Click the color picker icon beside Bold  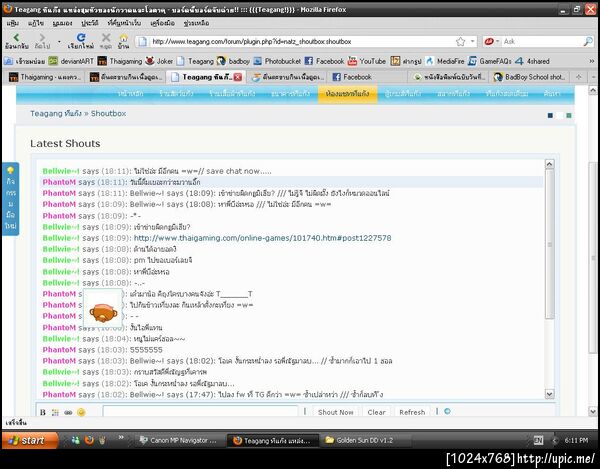55,412
